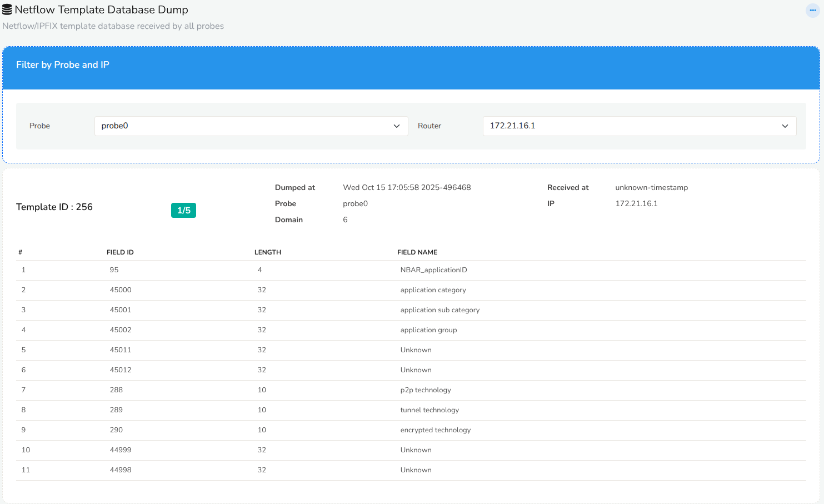Select the FIELD ID column header
This screenshot has height=504, width=824.
[x=120, y=252]
